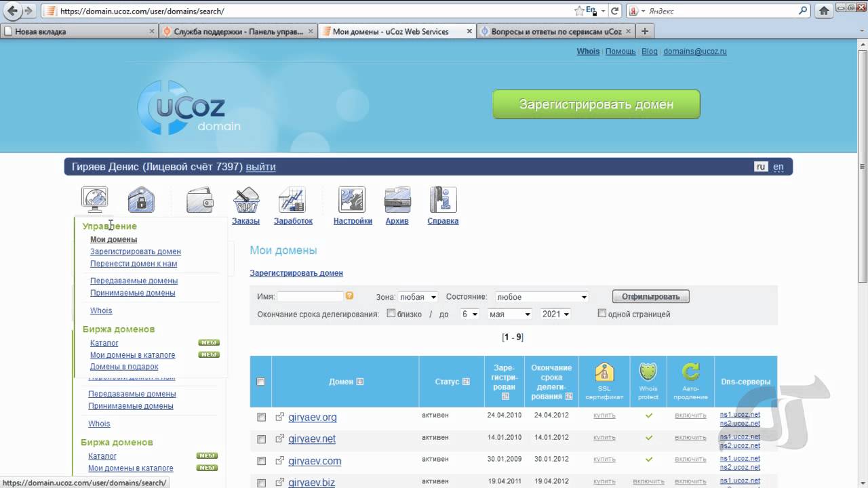Bookmark page with star icon in address bar
This screenshot has height=488, width=868.
[x=578, y=11]
